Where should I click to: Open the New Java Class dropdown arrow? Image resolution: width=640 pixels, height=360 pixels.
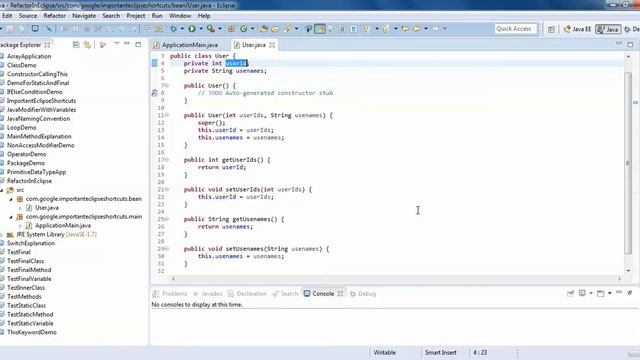(x=252, y=29)
